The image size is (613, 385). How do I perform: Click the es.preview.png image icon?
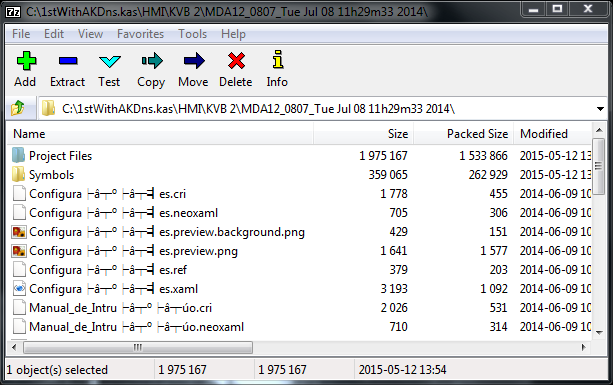(x=19, y=250)
